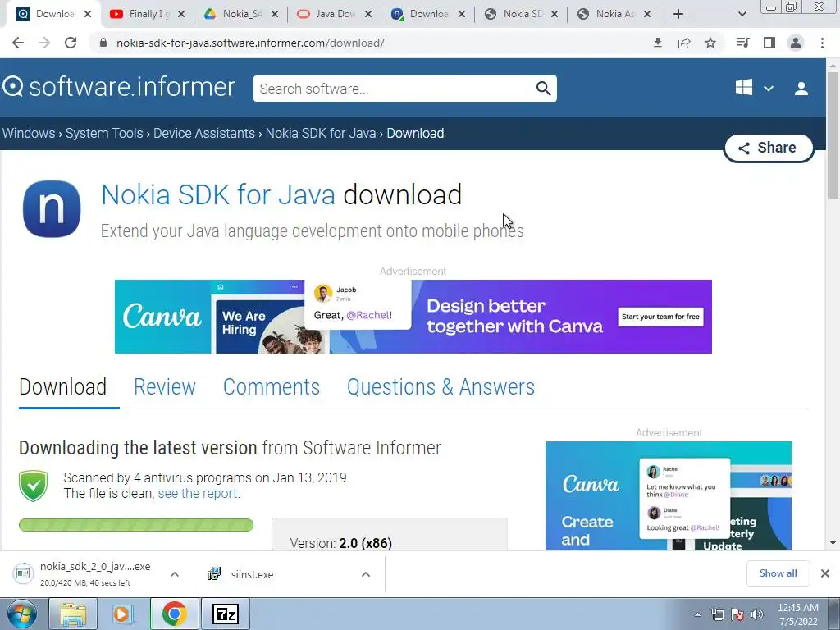The image size is (840, 630).
Task: Toggle the Chrome side panel icon
Action: (x=769, y=43)
